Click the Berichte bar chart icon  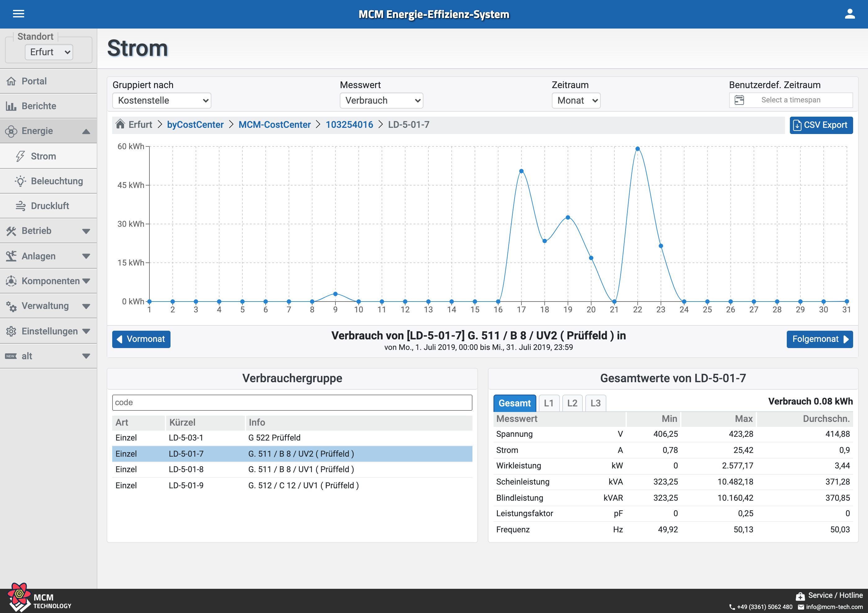[x=11, y=106]
